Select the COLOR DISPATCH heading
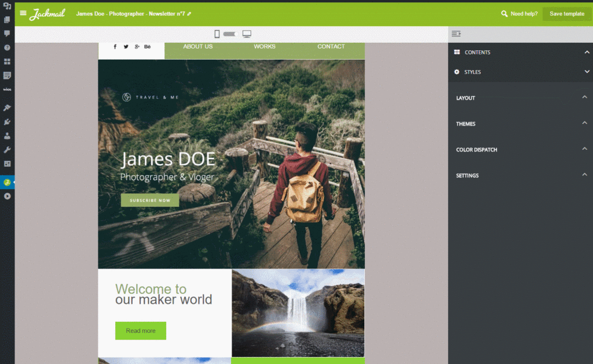Image resolution: width=593 pixels, height=364 pixels. tap(477, 150)
